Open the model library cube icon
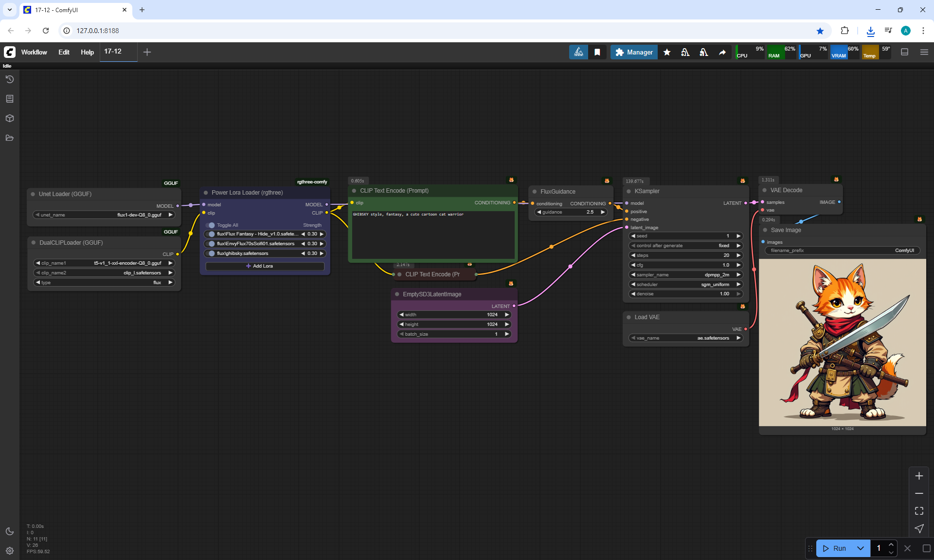The image size is (934, 560). click(9, 118)
